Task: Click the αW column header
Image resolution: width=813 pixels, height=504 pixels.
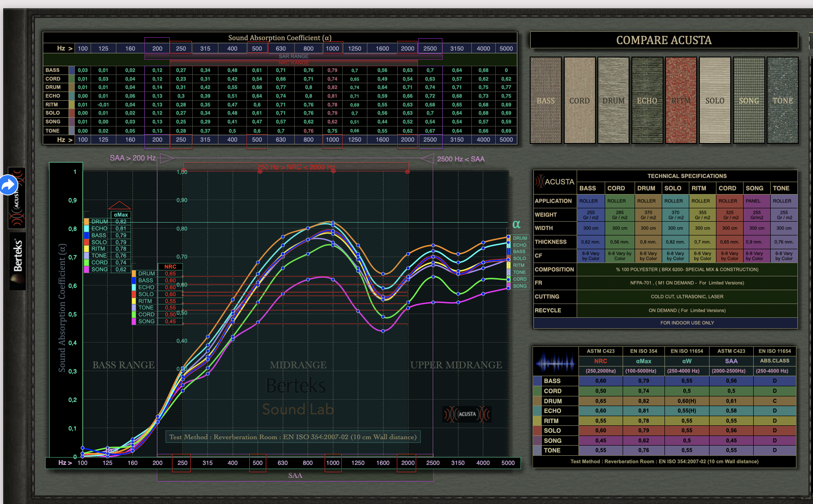Action: [x=687, y=361]
